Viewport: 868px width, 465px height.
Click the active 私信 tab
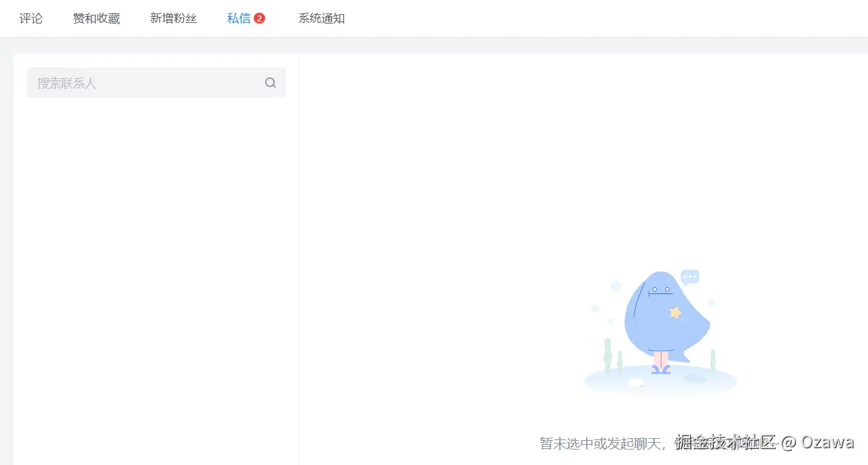(240, 18)
